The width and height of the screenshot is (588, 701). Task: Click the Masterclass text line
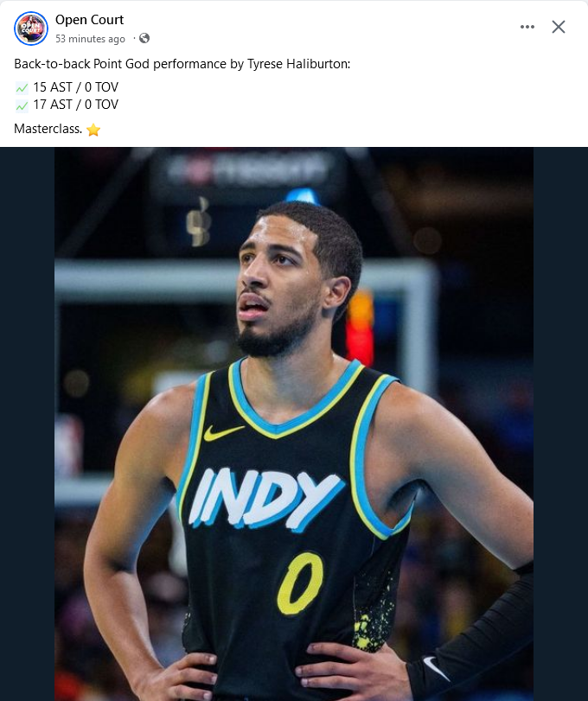coord(48,129)
